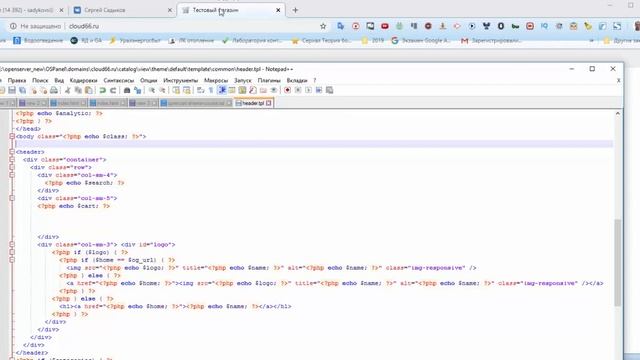Click the editor vertical scrollbar thumb

coord(618,263)
